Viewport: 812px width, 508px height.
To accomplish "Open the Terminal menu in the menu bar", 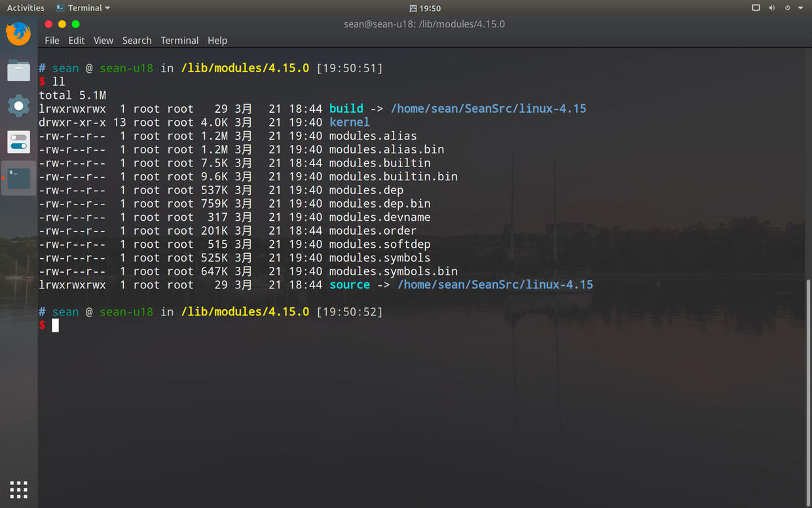I will 179,41.
